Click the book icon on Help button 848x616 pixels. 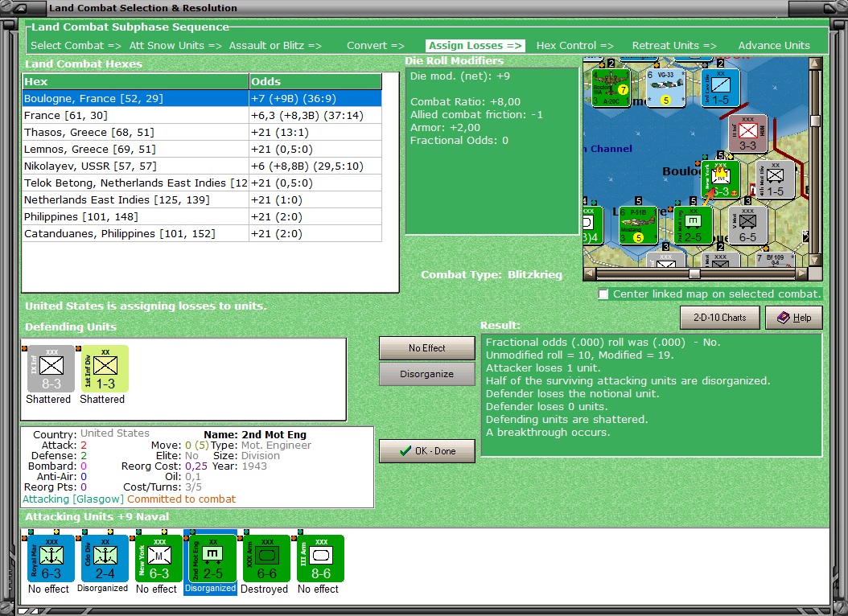(x=783, y=318)
